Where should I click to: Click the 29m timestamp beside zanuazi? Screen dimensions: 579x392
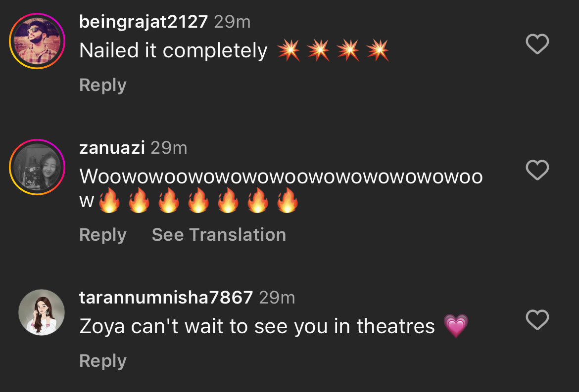coord(169,148)
